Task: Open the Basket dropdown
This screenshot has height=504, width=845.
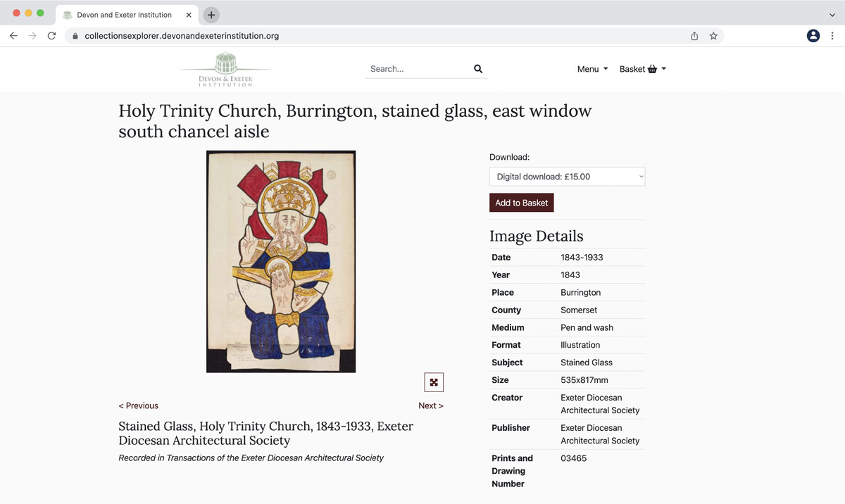Action: click(x=643, y=69)
